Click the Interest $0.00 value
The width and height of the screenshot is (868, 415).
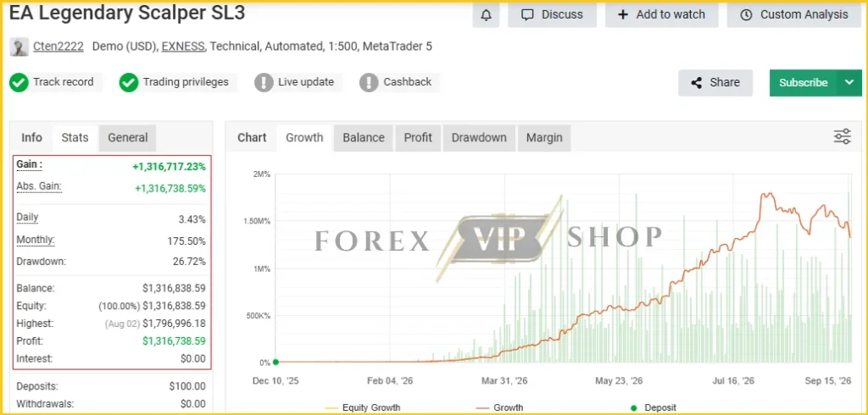click(x=192, y=358)
